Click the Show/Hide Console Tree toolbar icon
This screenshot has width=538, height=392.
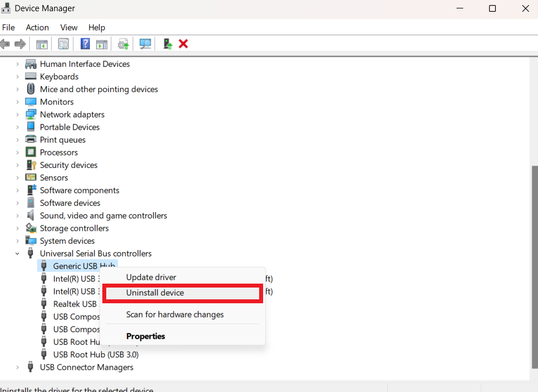42,43
